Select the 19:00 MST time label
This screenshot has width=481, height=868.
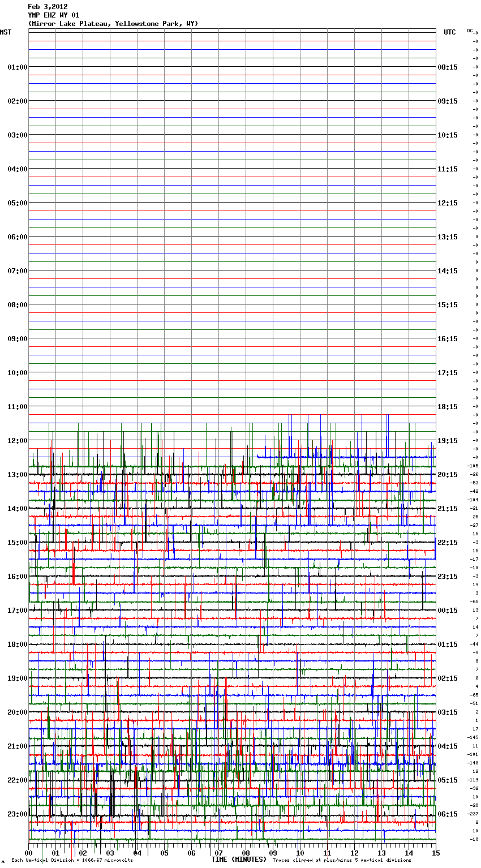(18, 678)
